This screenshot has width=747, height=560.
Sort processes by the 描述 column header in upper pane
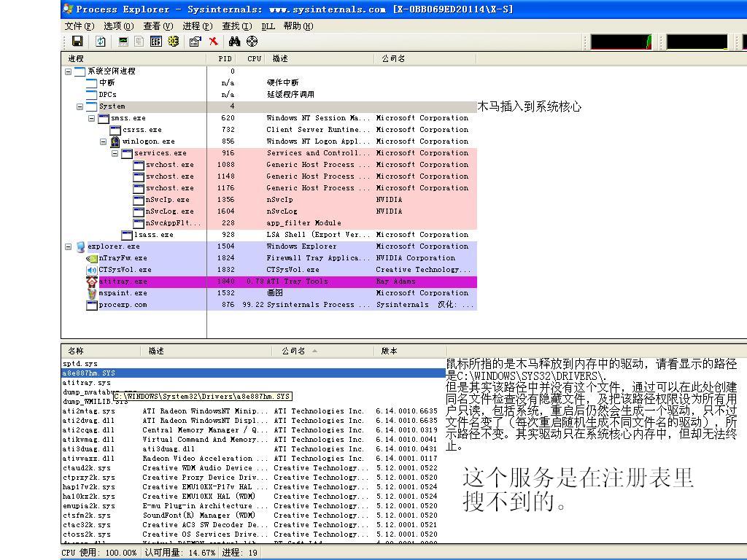[320, 58]
